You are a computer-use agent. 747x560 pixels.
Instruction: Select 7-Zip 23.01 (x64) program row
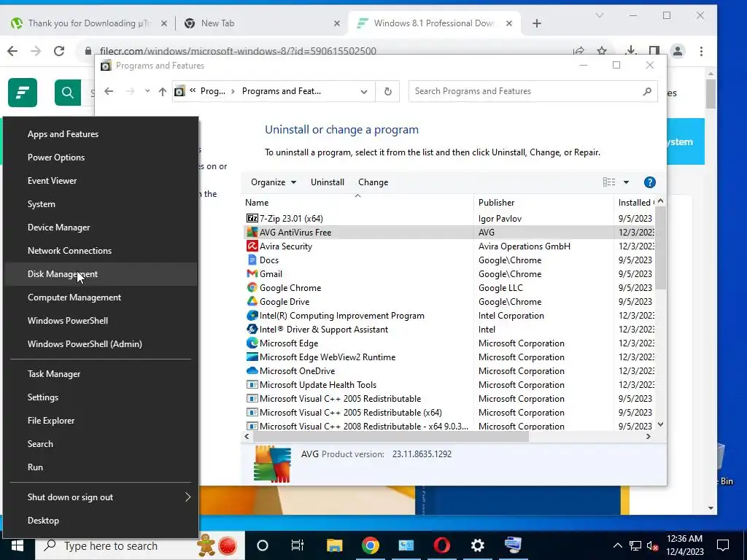click(449, 219)
